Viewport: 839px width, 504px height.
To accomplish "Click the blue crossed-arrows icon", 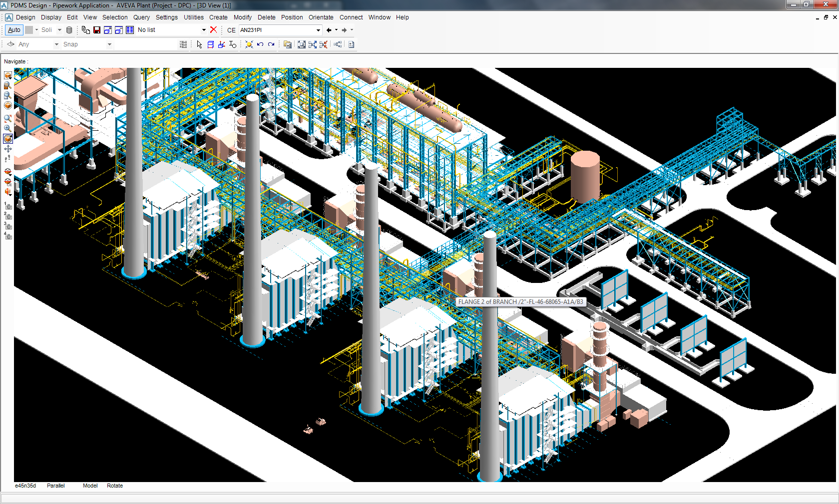I will 313,44.
